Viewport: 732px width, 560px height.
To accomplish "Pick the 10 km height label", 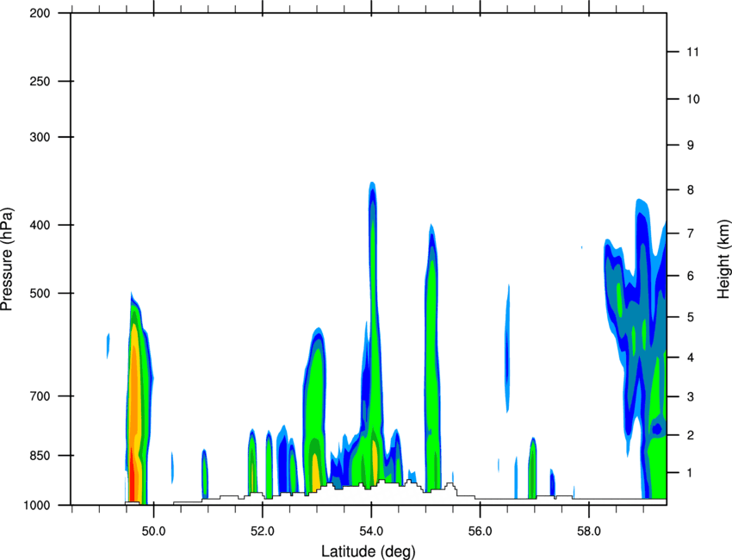I will pyautogui.click(x=693, y=99).
